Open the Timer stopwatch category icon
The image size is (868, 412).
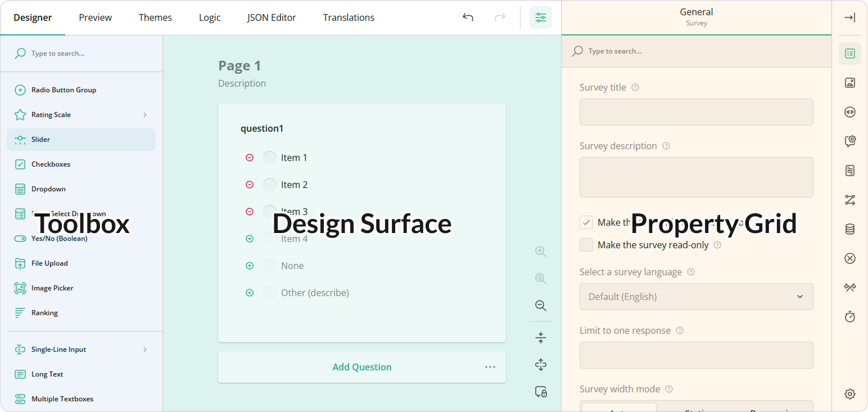pyautogui.click(x=849, y=317)
